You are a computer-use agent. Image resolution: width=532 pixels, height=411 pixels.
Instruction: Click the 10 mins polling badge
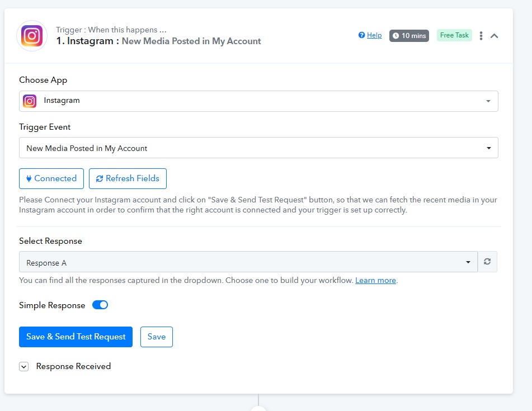click(409, 36)
